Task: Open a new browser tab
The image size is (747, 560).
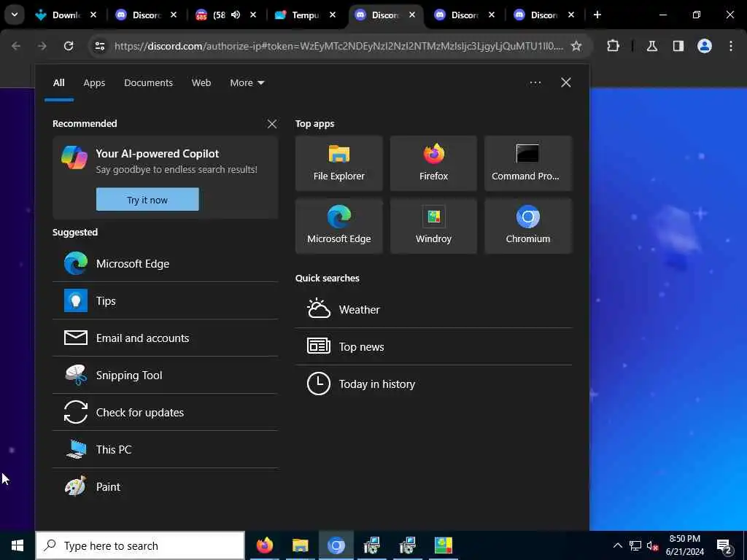Action: click(x=597, y=15)
